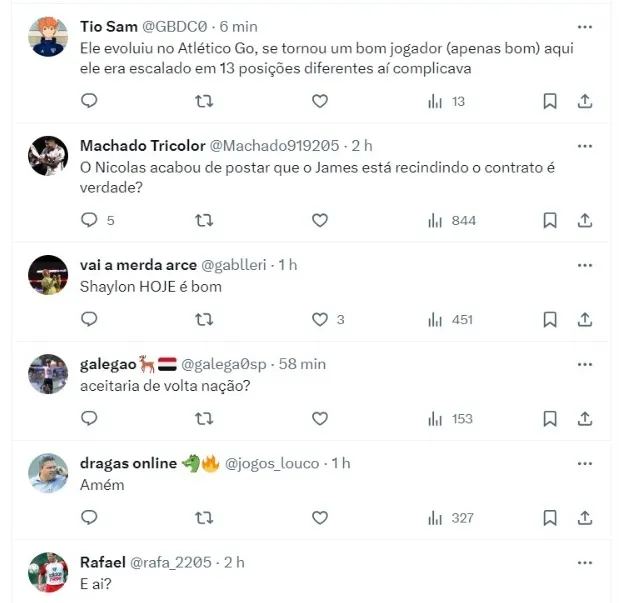Share the 'Shaylon HOJE é bom' tweet
Image resolution: width=629 pixels, height=603 pixels.
click(x=585, y=319)
